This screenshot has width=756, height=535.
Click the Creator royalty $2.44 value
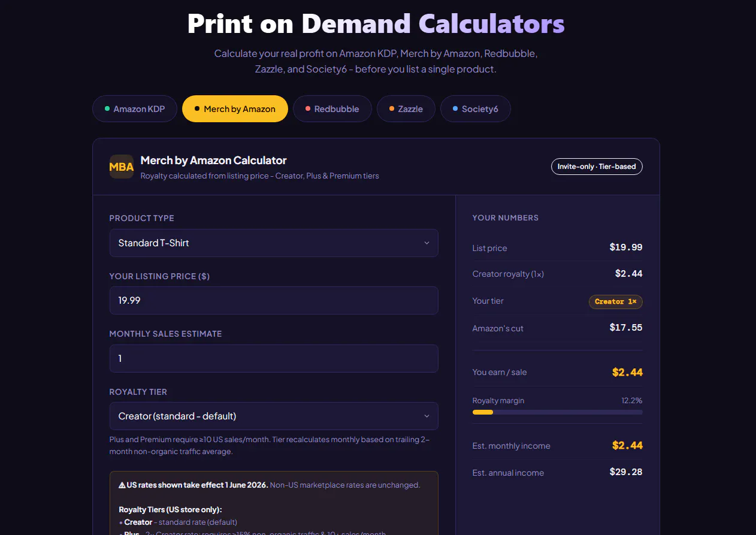[x=628, y=274]
